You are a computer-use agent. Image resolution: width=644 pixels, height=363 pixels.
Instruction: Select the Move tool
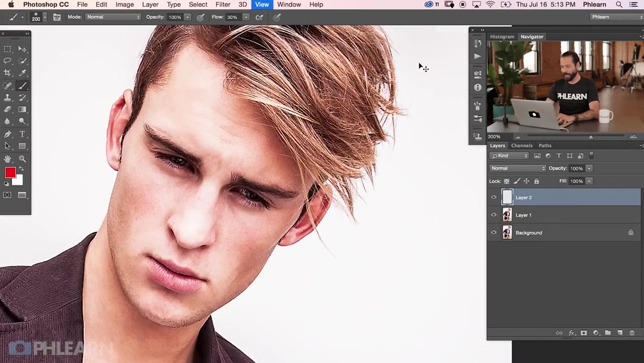23,49
